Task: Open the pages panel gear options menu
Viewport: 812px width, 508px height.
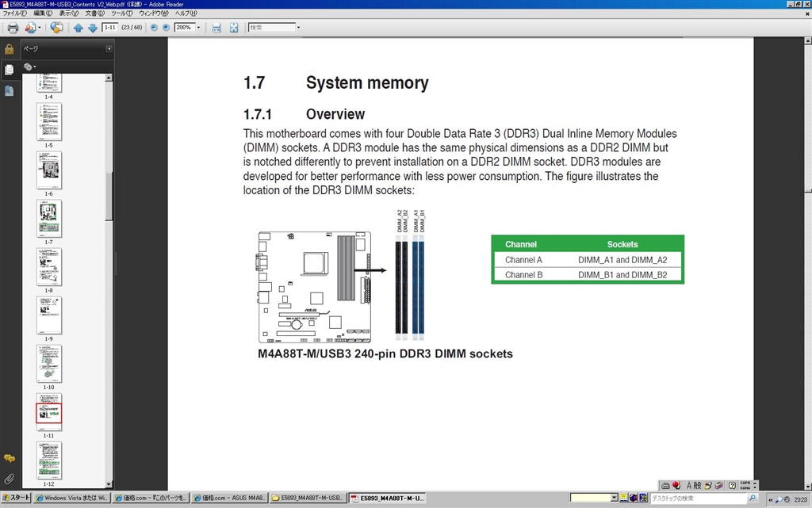Action: click(29, 67)
